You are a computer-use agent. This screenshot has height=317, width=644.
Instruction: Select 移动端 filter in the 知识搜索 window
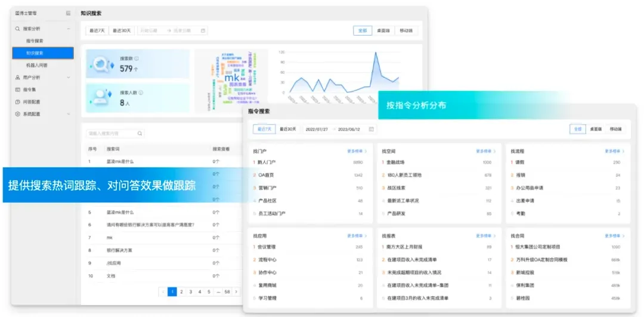click(x=406, y=30)
